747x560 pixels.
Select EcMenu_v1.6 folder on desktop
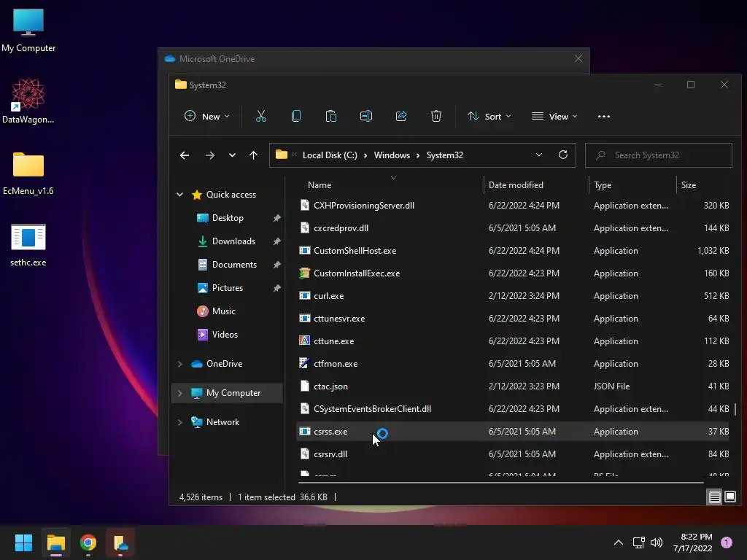28,174
